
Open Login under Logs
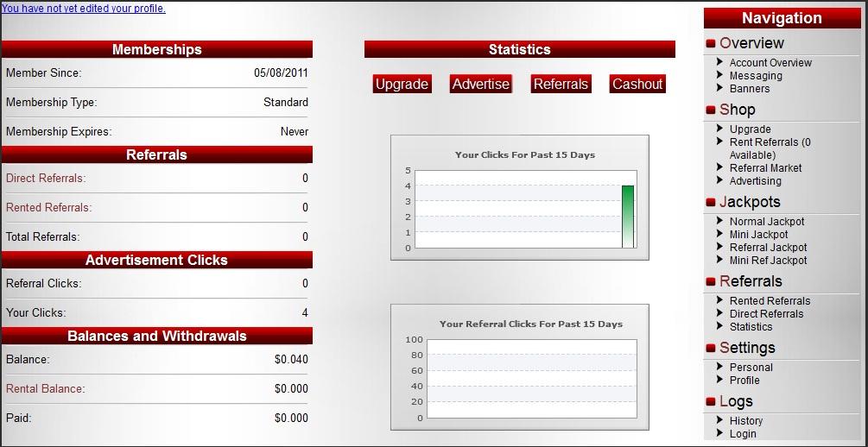click(x=743, y=434)
